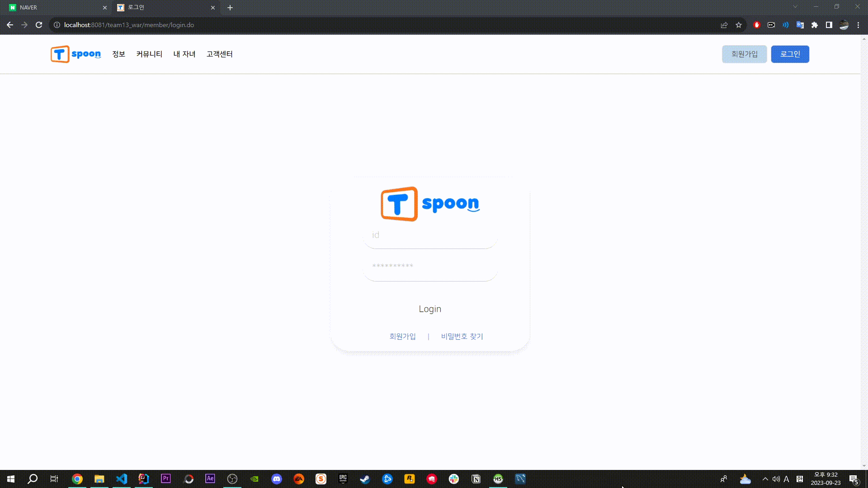Reload the page with refresh icon
Viewport: 868px width, 488px height.
[x=39, y=25]
